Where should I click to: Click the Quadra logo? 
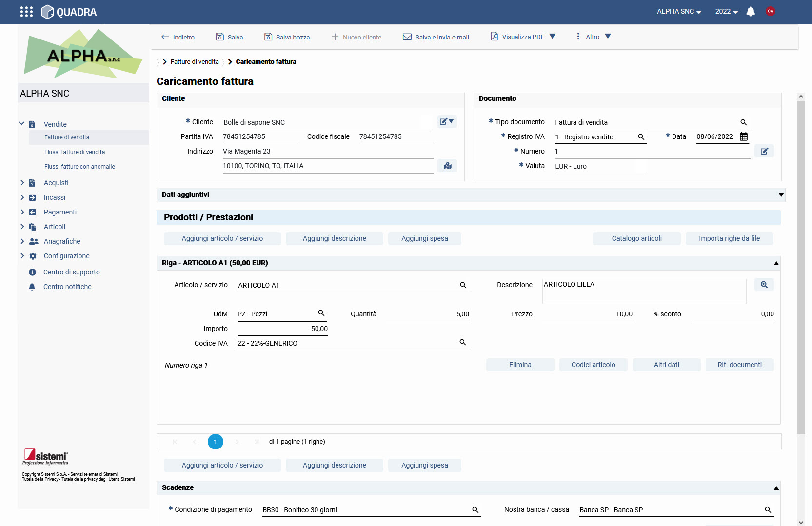tap(69, 12)
